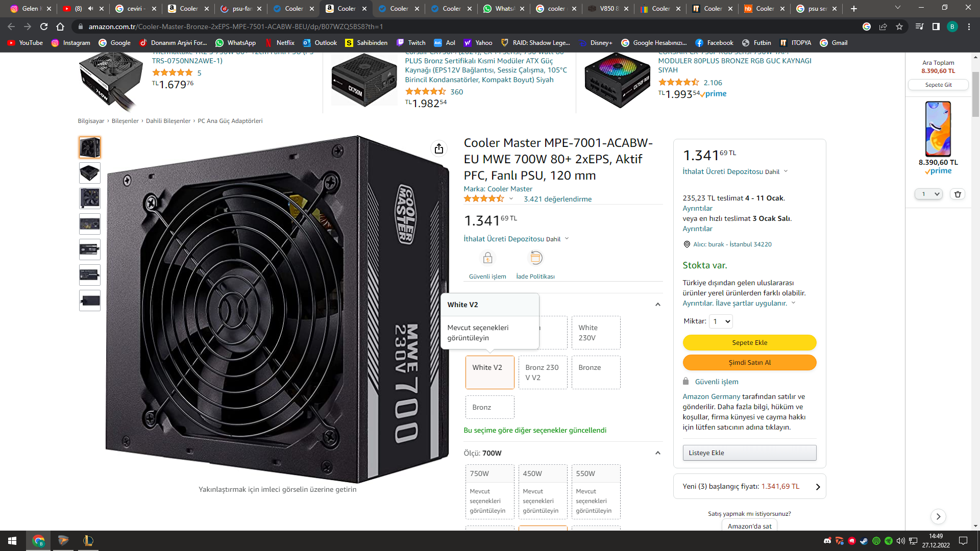Click the trash icon in cart sidebar
The image size is (980, 551).
click(958, 194)
